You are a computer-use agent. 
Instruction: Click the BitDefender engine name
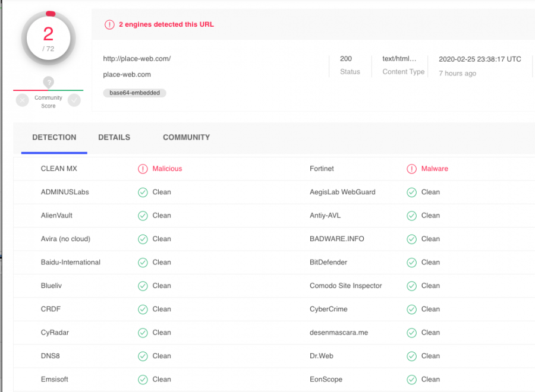click(x=328, y=263)
